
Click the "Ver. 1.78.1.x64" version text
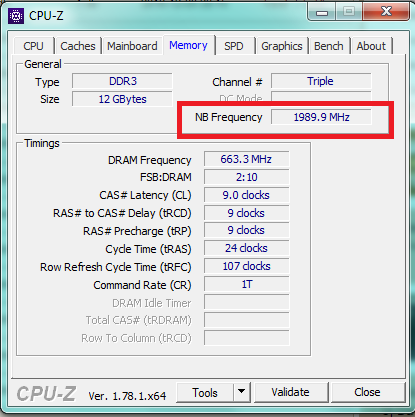tap(127, 396)
